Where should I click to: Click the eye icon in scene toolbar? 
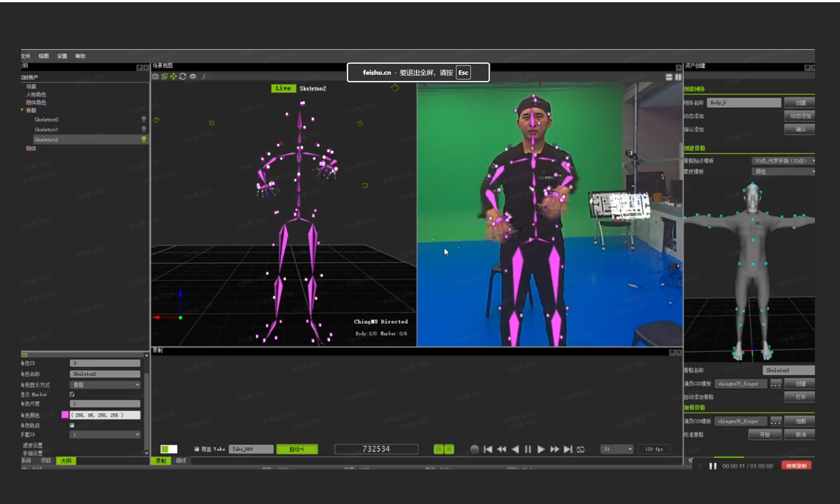point(193,76)
